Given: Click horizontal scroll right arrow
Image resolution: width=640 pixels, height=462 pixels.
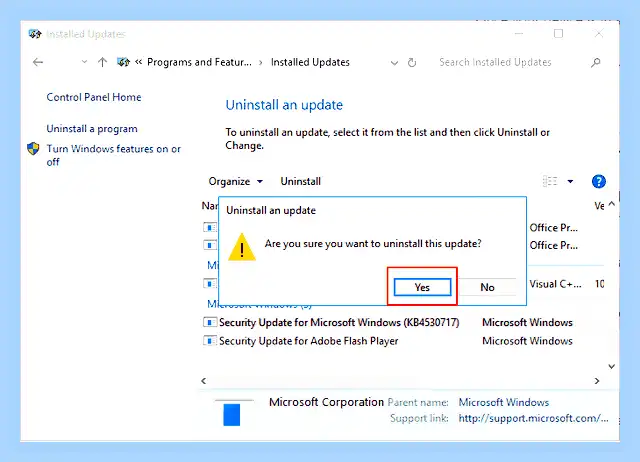Looking at the screenshot, I should (597, 381).
